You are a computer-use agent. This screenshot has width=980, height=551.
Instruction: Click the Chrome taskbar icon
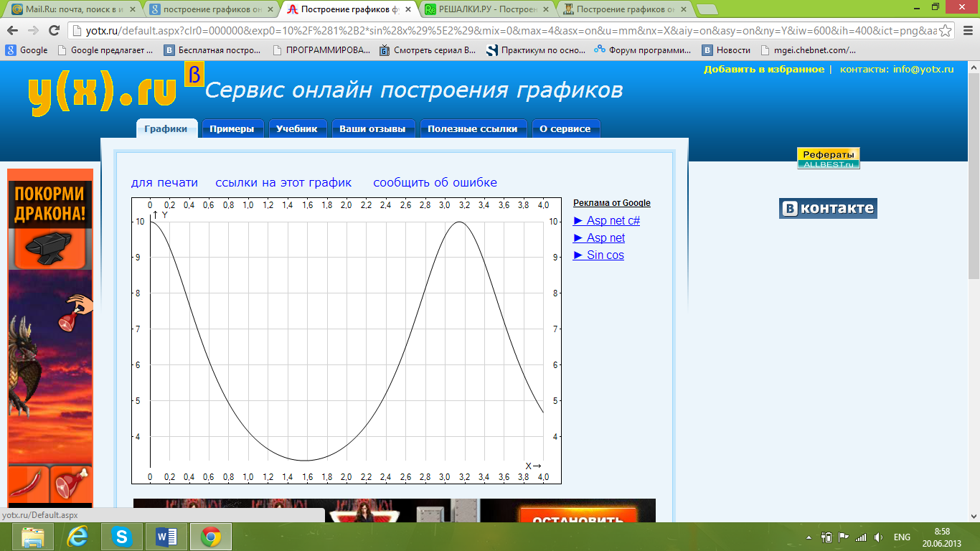(210, 537)
